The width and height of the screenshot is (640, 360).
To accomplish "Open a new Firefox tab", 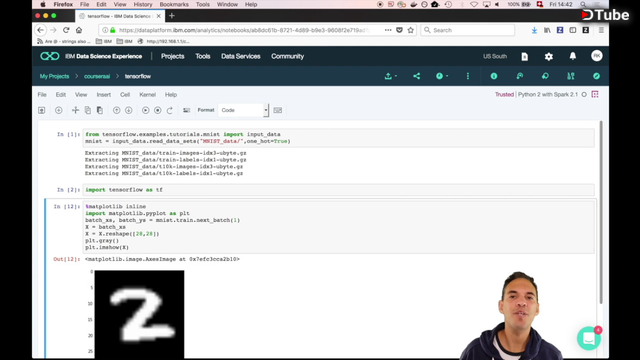I will (172, 16).
